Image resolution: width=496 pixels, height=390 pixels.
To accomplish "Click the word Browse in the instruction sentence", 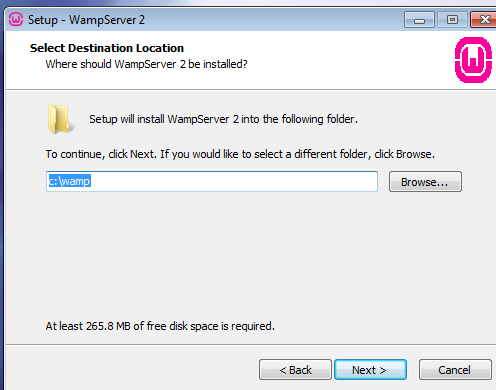I will (x=414, y=154).
